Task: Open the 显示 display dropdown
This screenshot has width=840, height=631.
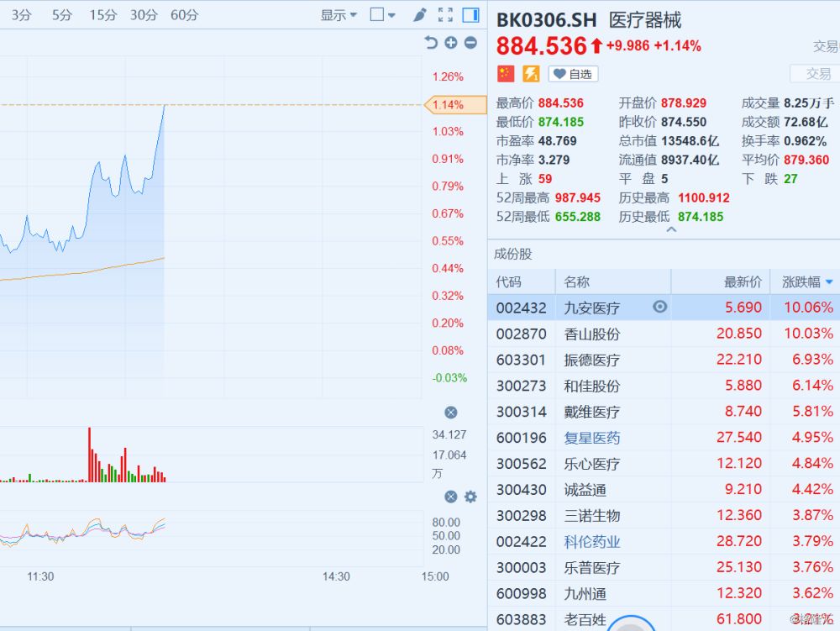Action: tap(339, 15)
